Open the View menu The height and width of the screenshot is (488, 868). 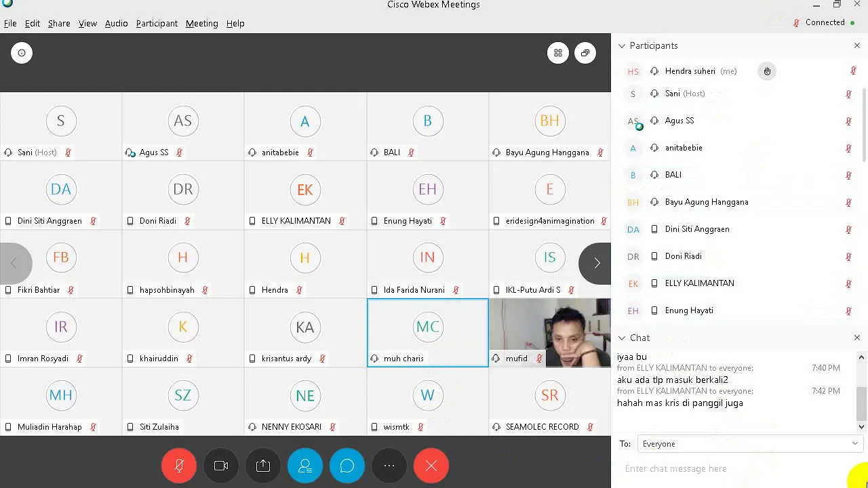point(87,23)
